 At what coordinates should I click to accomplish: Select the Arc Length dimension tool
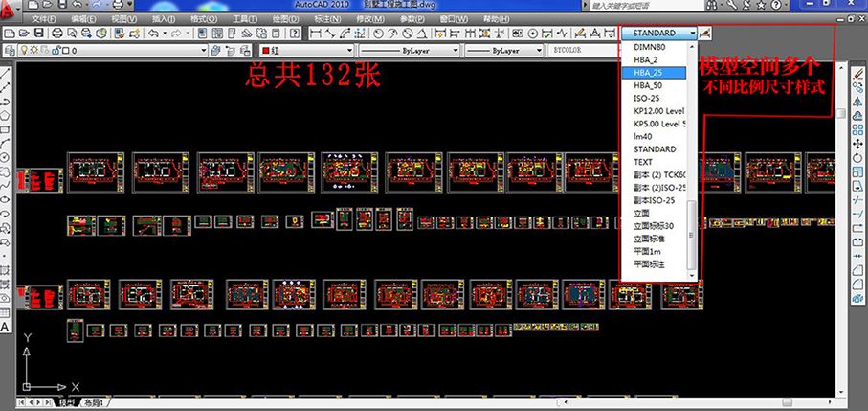(x=345, y=34)
